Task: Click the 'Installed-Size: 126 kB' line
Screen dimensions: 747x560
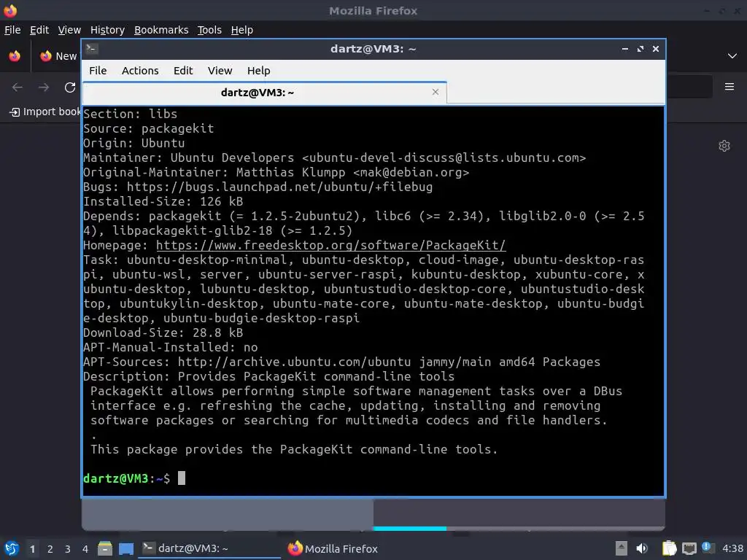Action: (163, 201)
